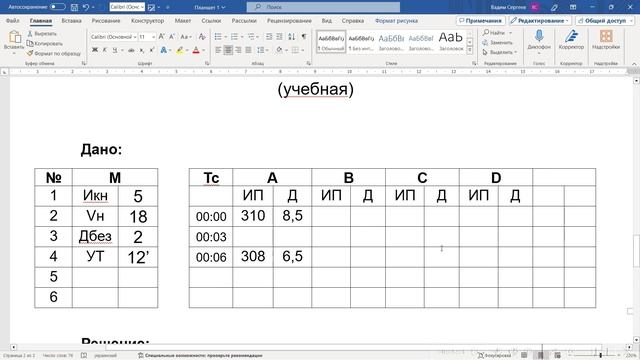Click the multilevel list icon
This screenshot has height=360, width=640.
(251, 37)
